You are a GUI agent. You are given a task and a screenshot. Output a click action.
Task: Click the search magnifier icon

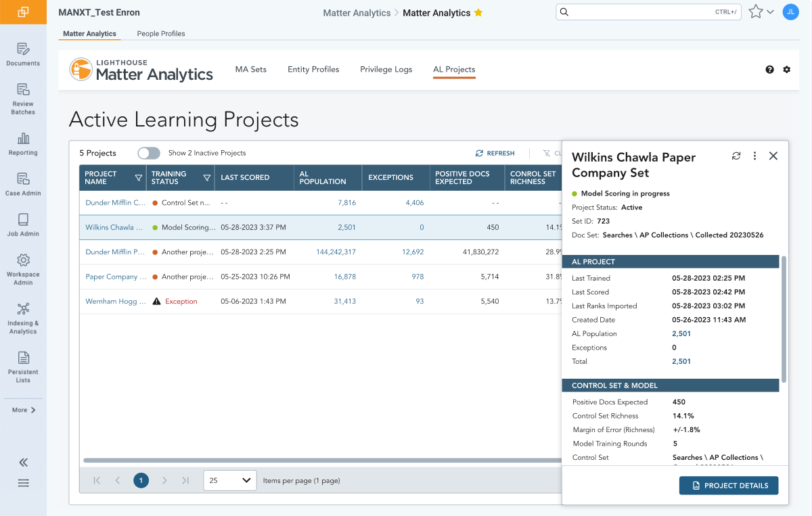[564, 12]
